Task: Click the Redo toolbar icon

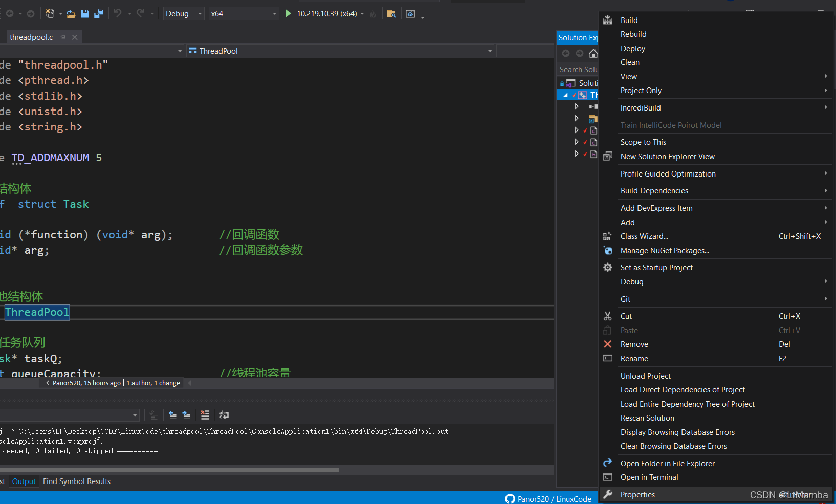Action: tap(140, 14)
